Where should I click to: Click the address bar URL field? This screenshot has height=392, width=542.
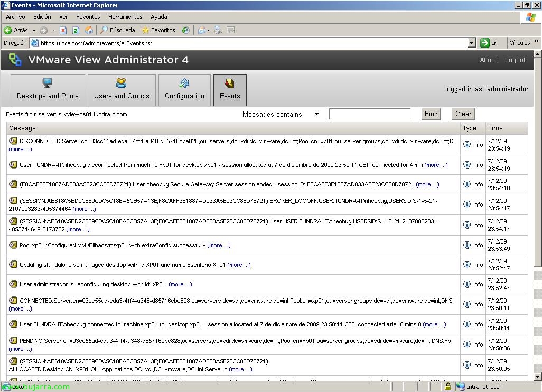pyautogui.click(x=253, y=43)
